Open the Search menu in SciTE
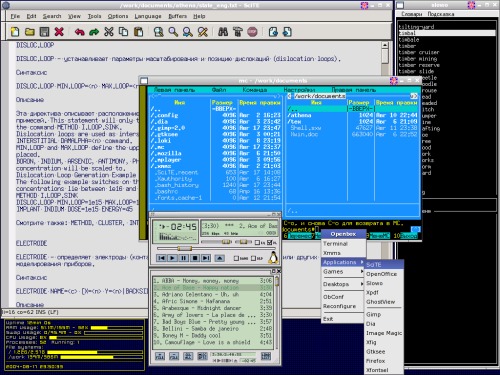The image size is (500, 375). [x=52, y=16]
